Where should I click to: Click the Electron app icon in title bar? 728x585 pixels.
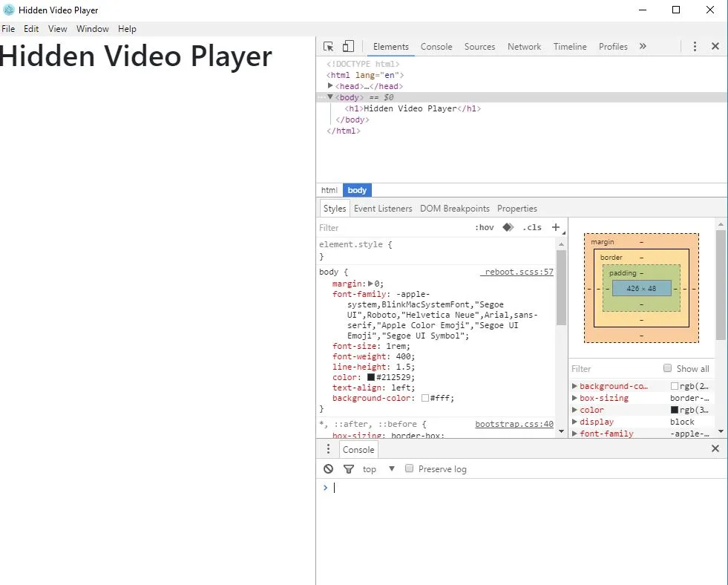(x=8, y=10)
